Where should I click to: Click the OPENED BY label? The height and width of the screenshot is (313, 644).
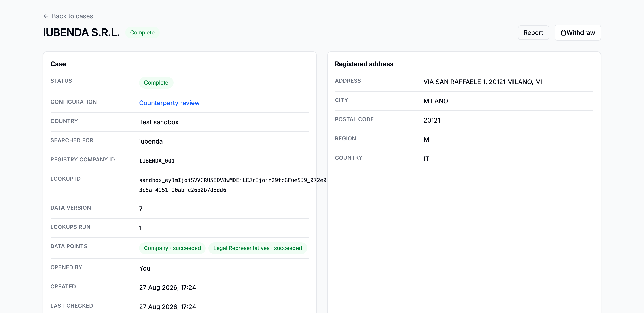coord(66,267)
